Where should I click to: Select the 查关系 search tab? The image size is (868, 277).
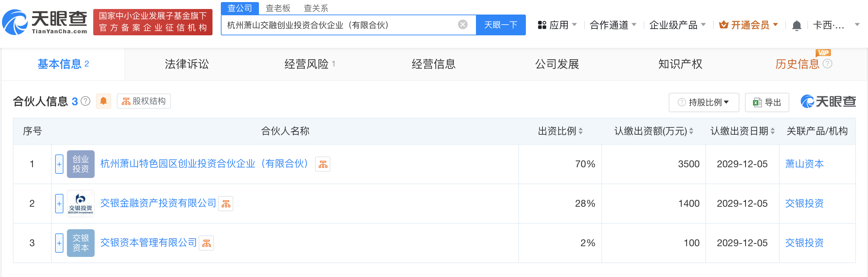coord(316,8)
